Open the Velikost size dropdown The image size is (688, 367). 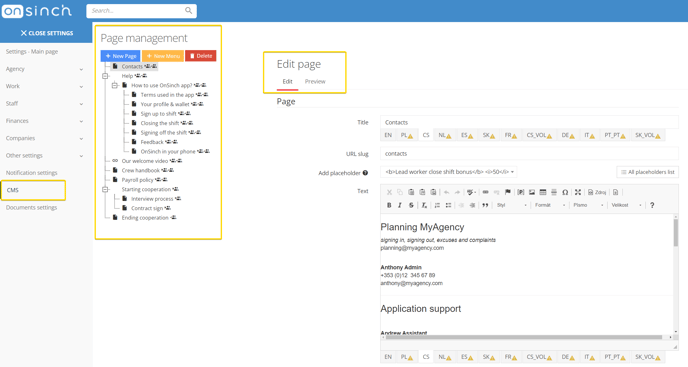pyautogui.click(x=627, y=205)
